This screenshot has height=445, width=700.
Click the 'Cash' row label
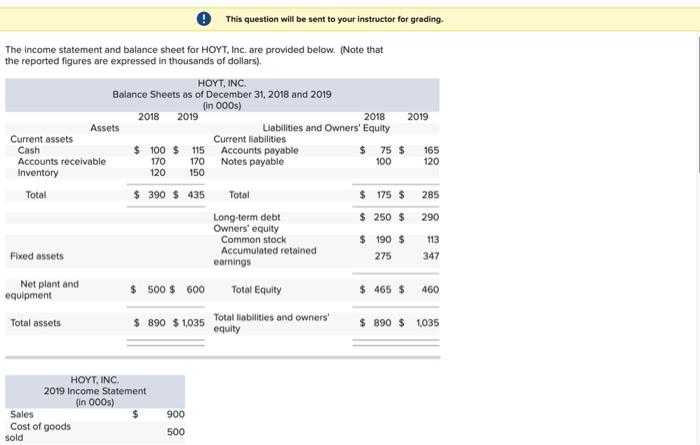[x=29, y=150]
